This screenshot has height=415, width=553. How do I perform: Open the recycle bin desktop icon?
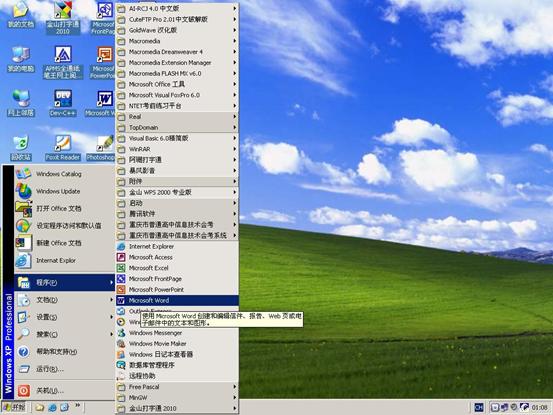tap(21, 147)
